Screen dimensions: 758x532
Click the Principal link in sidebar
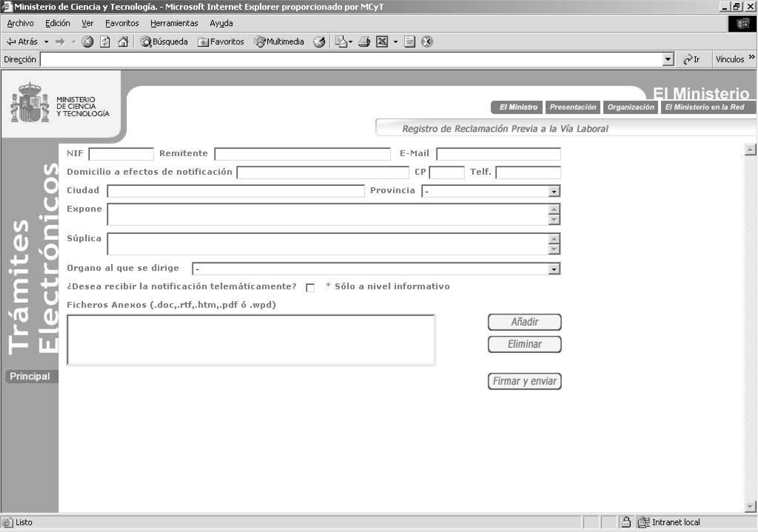coord(30,377)
